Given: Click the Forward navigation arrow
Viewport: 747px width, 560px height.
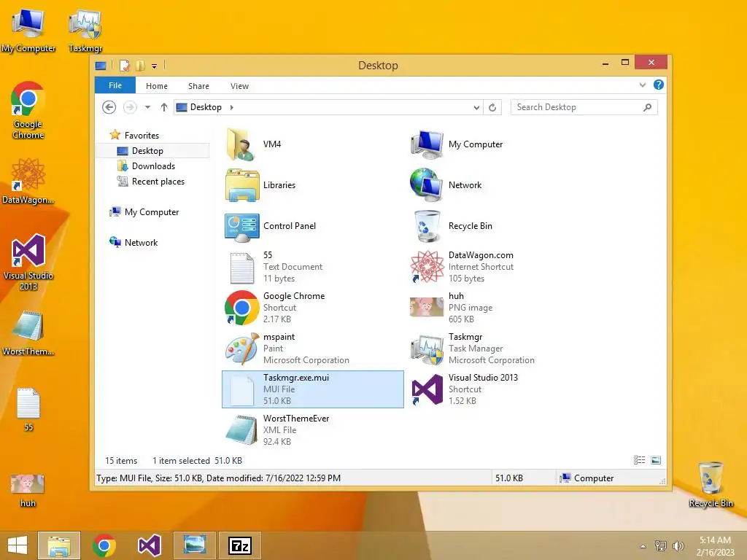Looking at the screenshot, I should (x=130, y=107).
